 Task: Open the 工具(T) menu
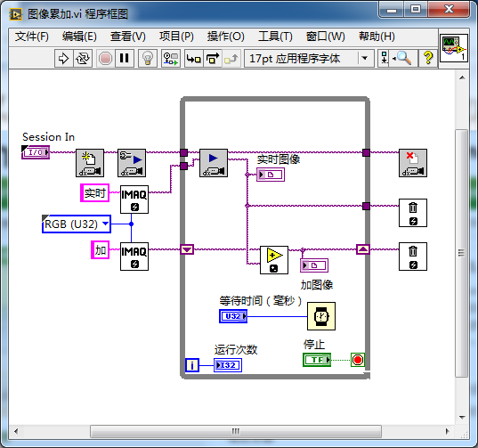[275, 37]
